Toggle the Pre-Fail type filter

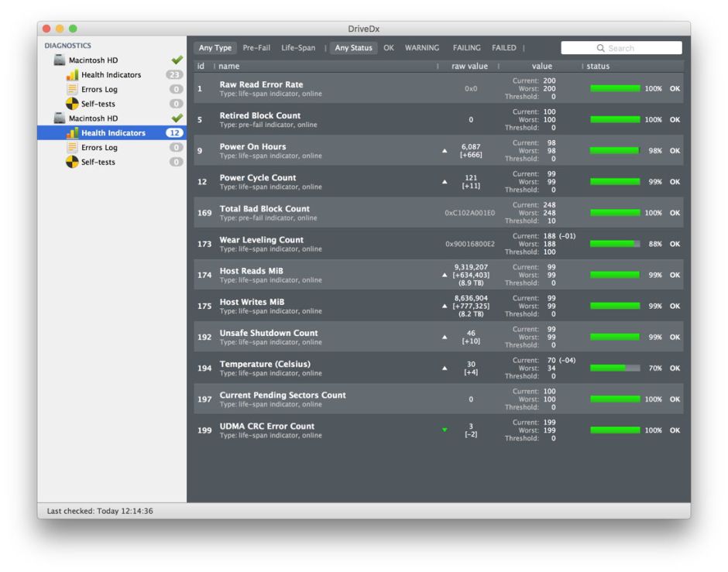click(256, 48)
